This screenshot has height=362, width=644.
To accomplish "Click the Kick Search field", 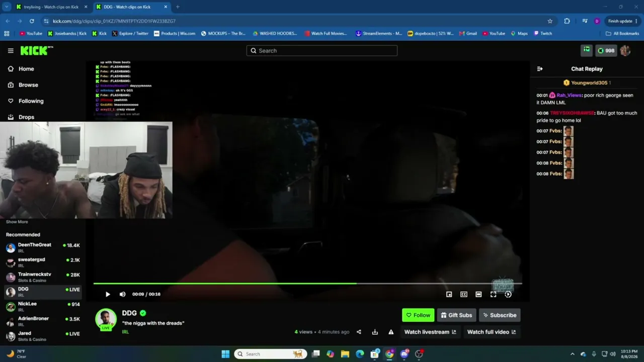I will (x=322, y=50).
